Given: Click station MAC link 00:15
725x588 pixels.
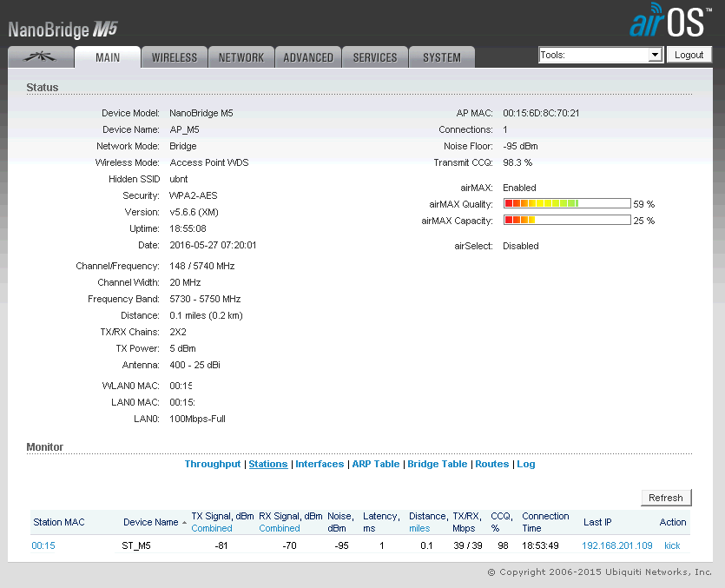Looking at the screenshot, I should tap(43, 546).
